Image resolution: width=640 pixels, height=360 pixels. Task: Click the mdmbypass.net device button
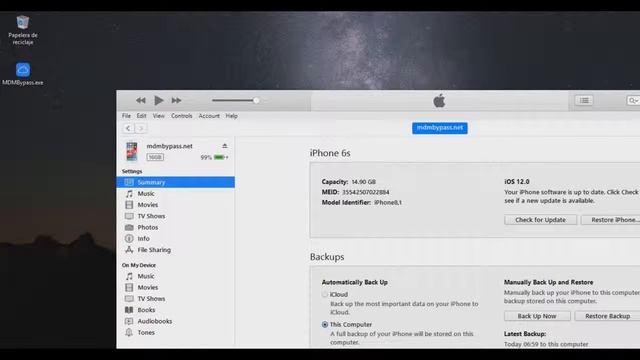click(x=440, y=128)
